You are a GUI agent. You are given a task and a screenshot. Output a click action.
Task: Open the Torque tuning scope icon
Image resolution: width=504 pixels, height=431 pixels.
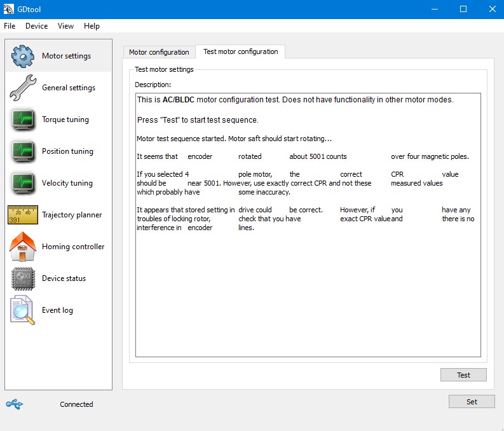pyautogui.click(x=22, y=120)
